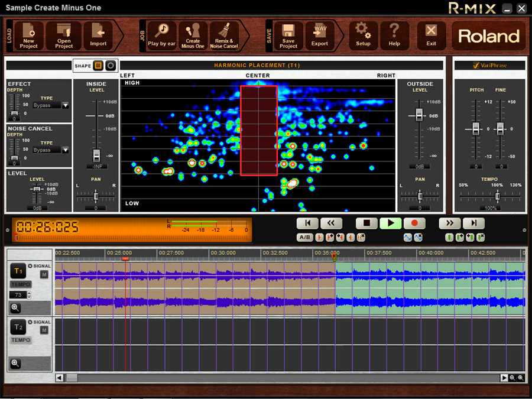Open the Import audio button
Image resolution: width=532 pixels, height=399 pixels.
(x=98, y=36)
